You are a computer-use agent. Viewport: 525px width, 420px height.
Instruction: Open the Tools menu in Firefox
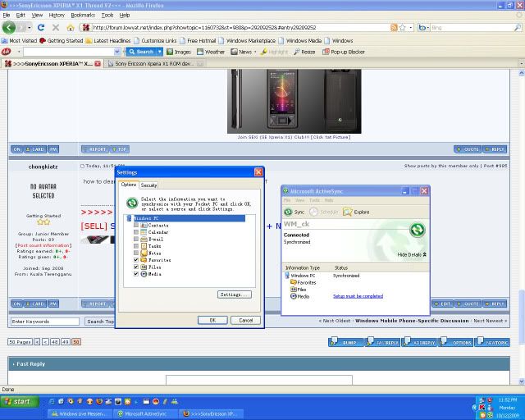(x=107, y=15)
